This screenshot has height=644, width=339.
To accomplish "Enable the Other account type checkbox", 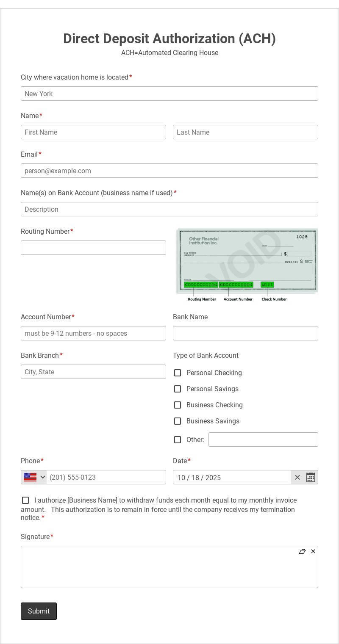I will pyautogui.click(x=178, y=440).
